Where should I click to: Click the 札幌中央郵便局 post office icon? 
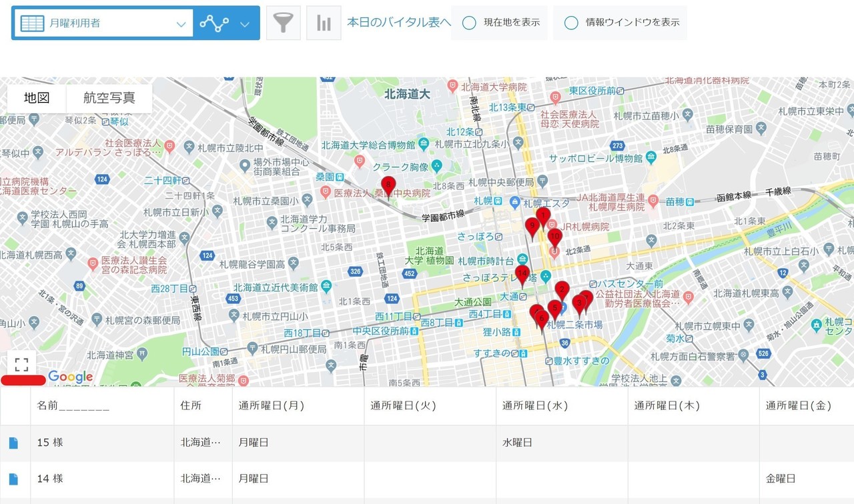[542, 181]
